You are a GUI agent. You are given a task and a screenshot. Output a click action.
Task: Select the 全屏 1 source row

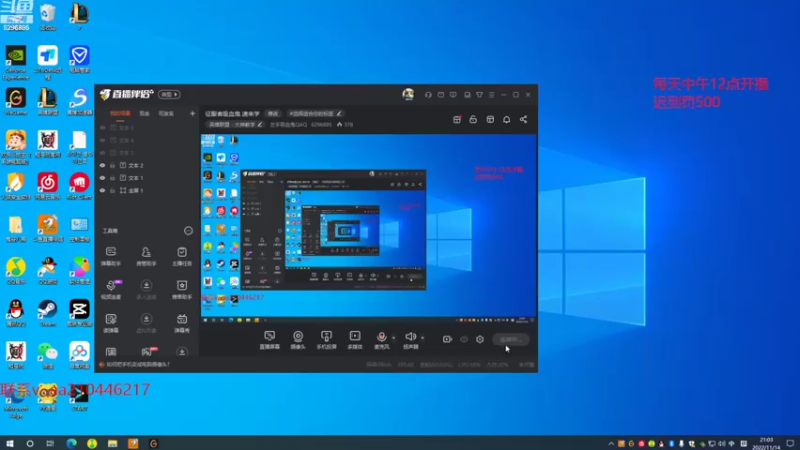coord(147,190)
